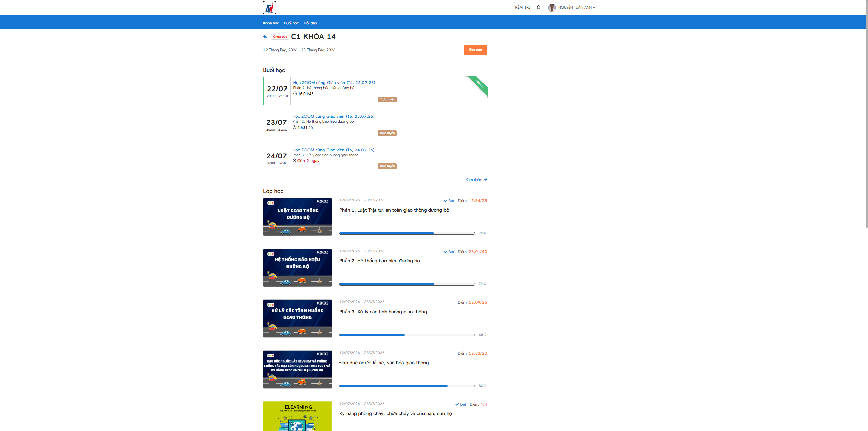Go back using the blue reply arrow
This screenshot has width=868, height=431.
click(265, 37)
